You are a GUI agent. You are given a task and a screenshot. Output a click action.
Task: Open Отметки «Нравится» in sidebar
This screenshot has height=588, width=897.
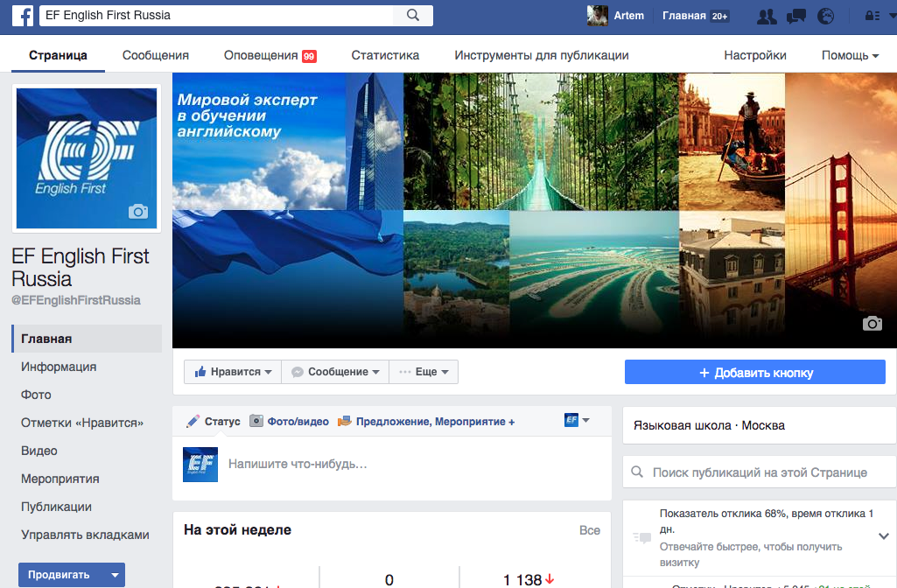[81, 423]
